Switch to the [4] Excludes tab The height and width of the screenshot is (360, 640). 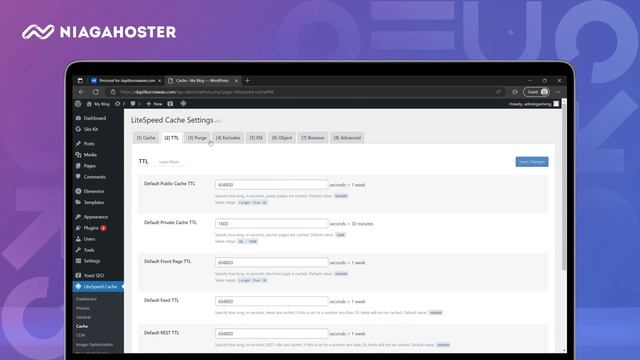pos(228,138)
